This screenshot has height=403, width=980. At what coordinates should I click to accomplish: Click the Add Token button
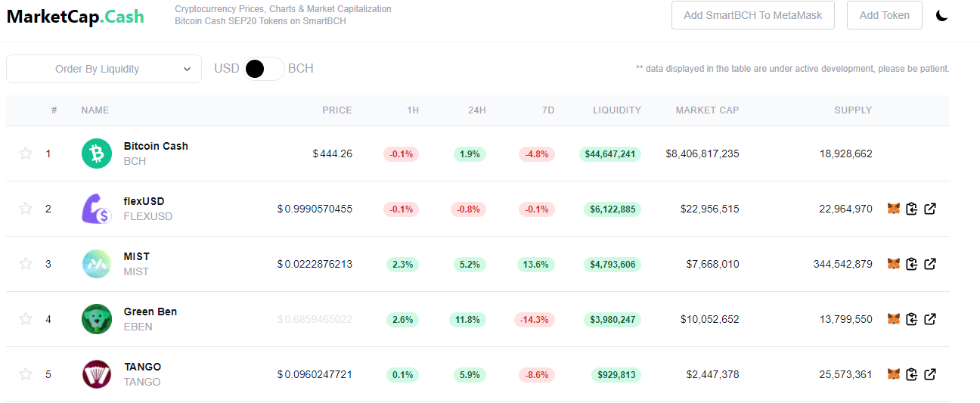(885, 15)
